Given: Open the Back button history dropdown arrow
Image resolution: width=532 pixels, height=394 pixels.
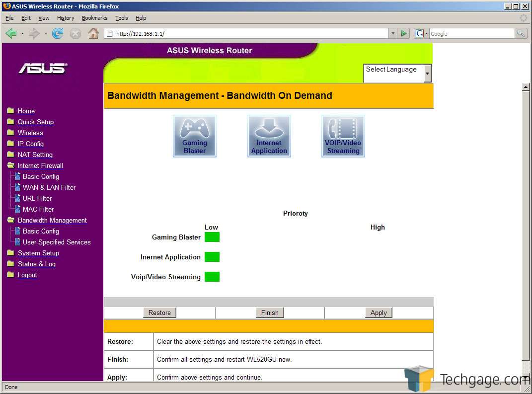Looking at the screenshot, I should click(x=22, y=34).
